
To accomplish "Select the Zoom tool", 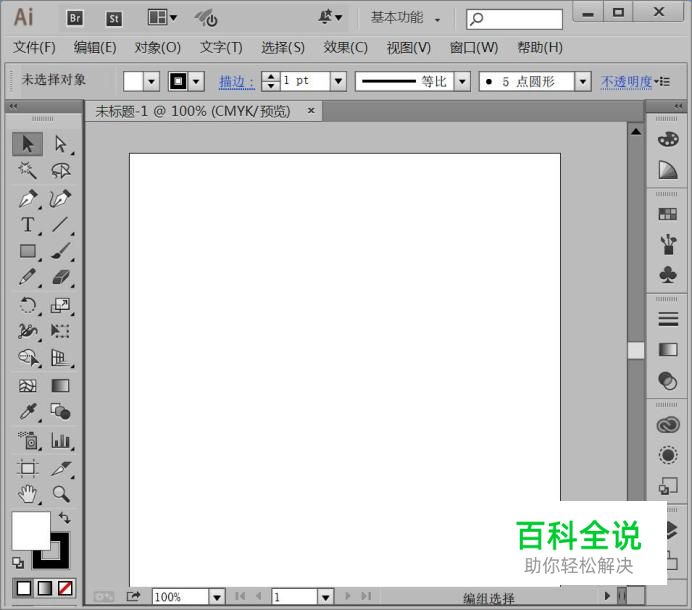I will 60,494.
